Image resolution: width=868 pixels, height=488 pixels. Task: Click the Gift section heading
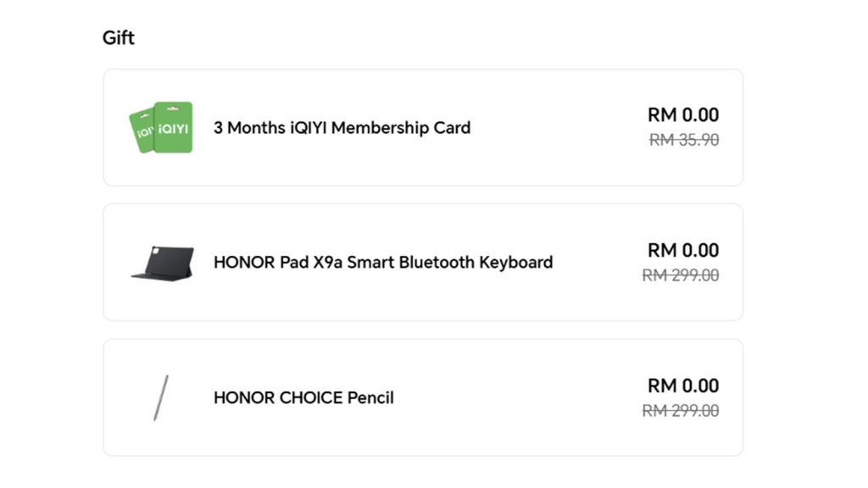click(x=119, y=38)
